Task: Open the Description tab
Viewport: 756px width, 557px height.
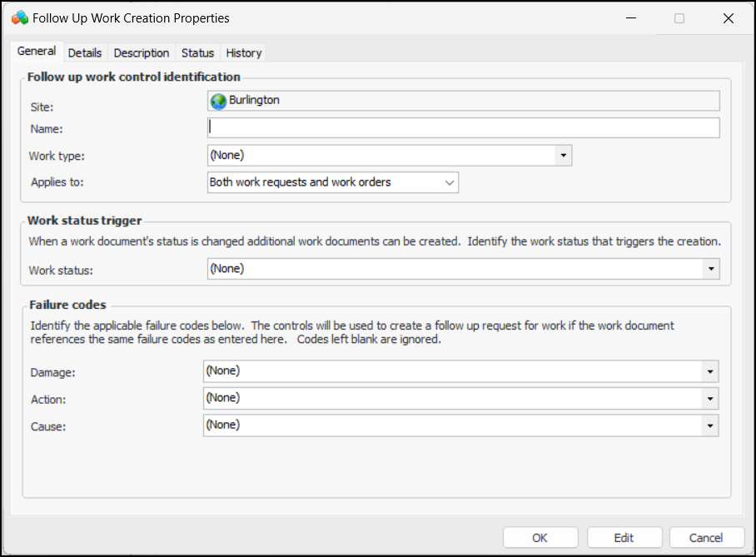Action: point(142,52)
